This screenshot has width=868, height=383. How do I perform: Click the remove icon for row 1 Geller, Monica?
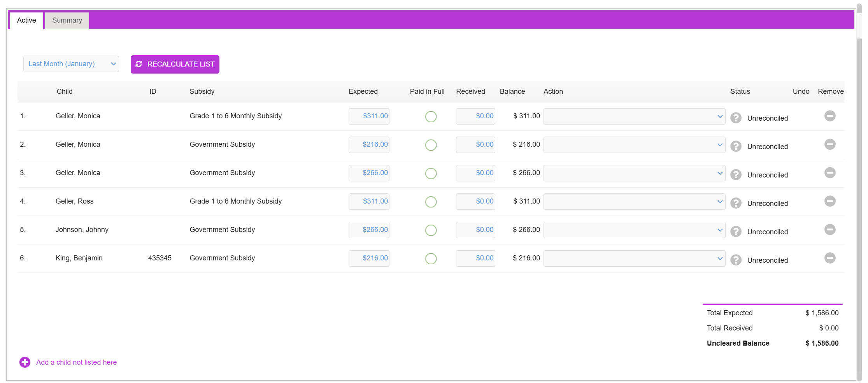click(830, 116)
